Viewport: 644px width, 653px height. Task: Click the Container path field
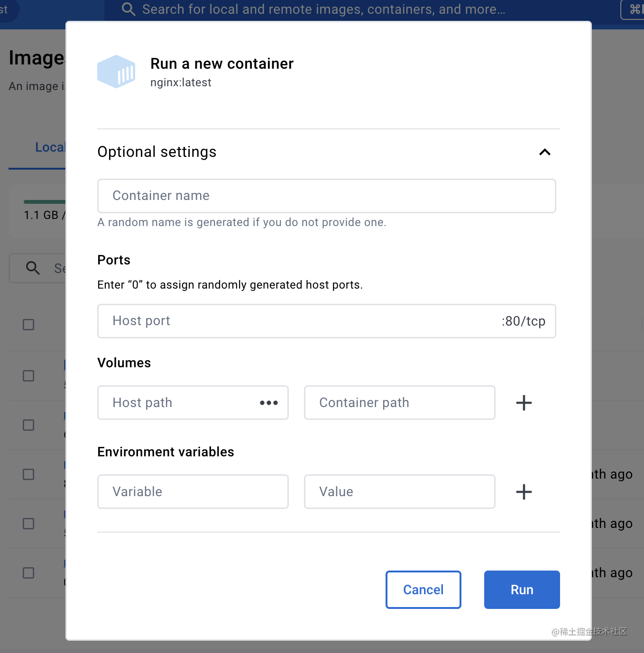pyautogui.click(x=399, y=403)
